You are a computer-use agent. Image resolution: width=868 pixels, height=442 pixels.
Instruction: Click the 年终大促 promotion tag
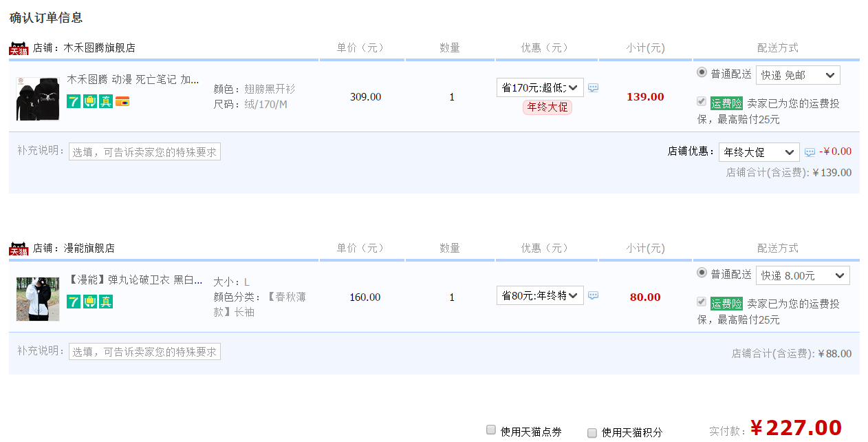coord(547,107)
